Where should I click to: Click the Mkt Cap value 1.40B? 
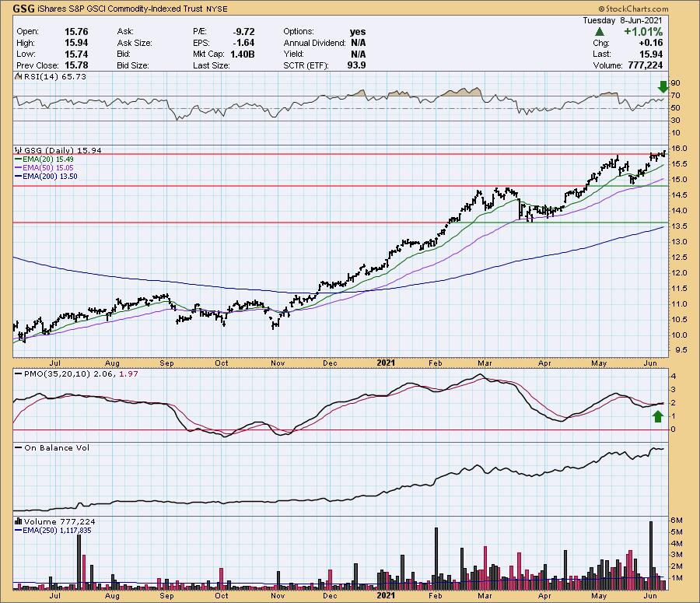coord(243,54)
